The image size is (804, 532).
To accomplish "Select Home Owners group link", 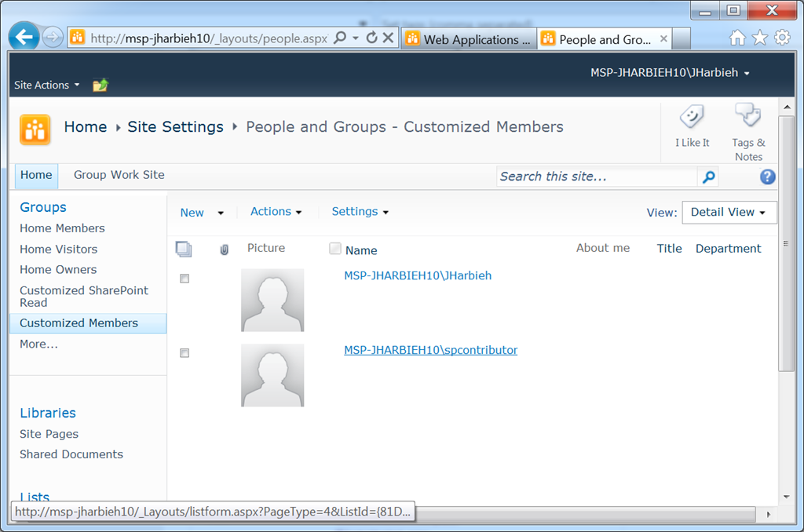I will [x=58, y=269].
